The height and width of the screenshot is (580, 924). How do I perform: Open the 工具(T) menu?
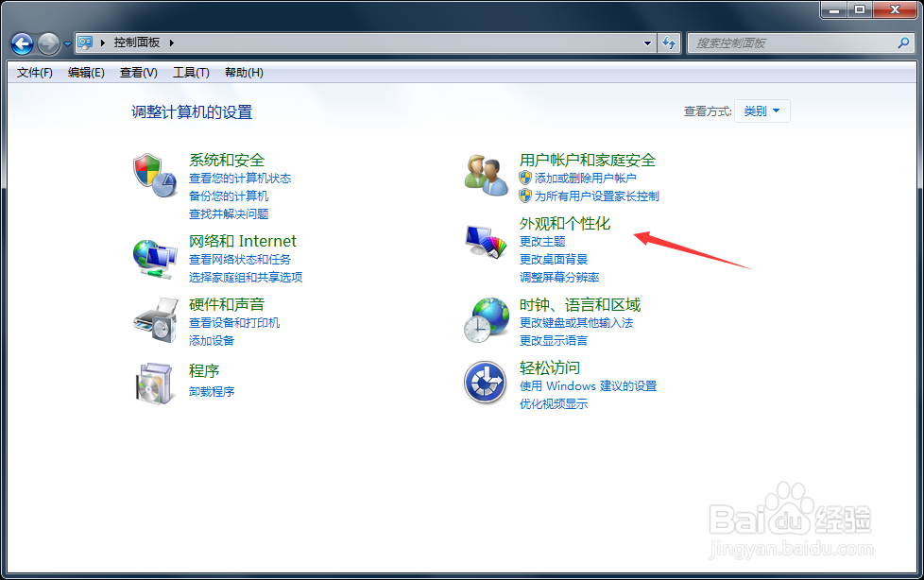pos(191,72)
